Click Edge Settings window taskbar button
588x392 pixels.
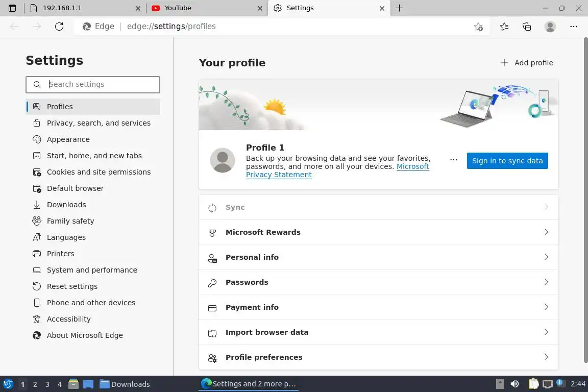(x=249, y=384)
